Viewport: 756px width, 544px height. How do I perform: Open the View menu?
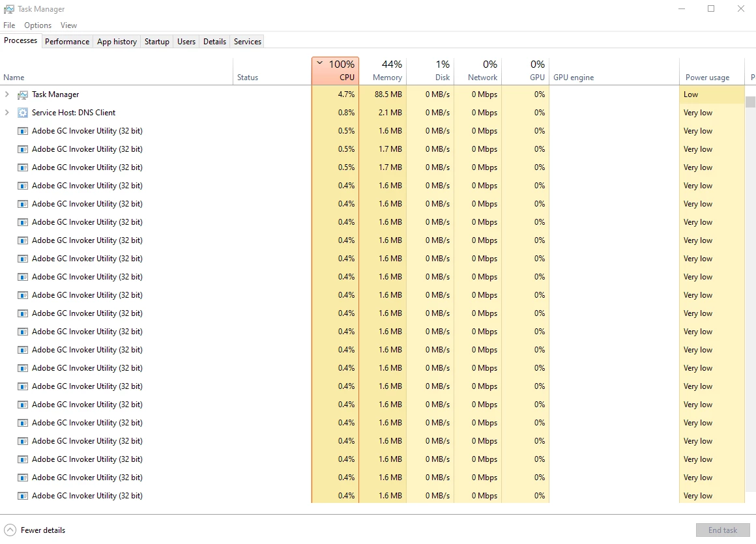(68, 25)
